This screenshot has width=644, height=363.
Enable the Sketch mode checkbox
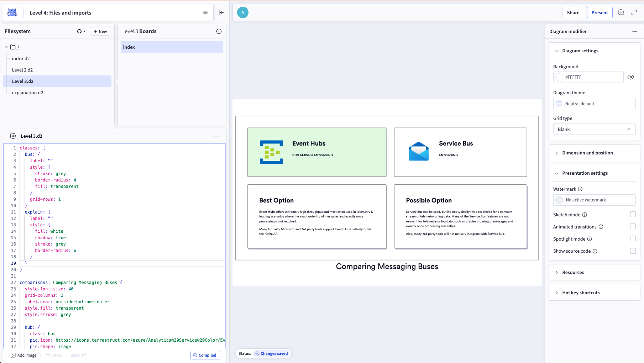(x=633, y=215)
